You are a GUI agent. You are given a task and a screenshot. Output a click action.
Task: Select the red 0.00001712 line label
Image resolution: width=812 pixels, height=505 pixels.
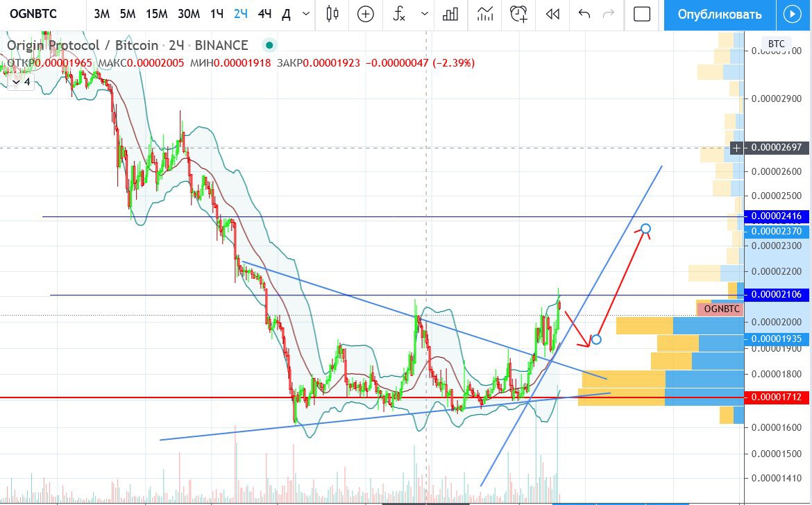776,397
